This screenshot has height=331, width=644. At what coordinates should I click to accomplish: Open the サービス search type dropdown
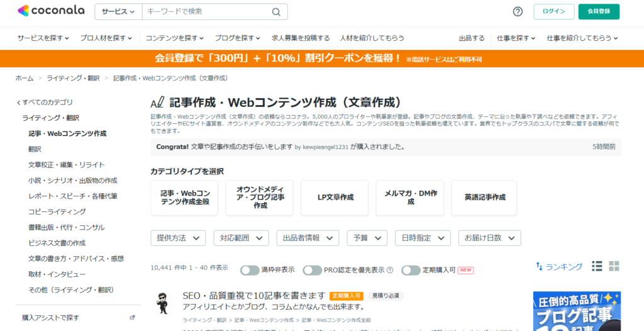[118, 12]
